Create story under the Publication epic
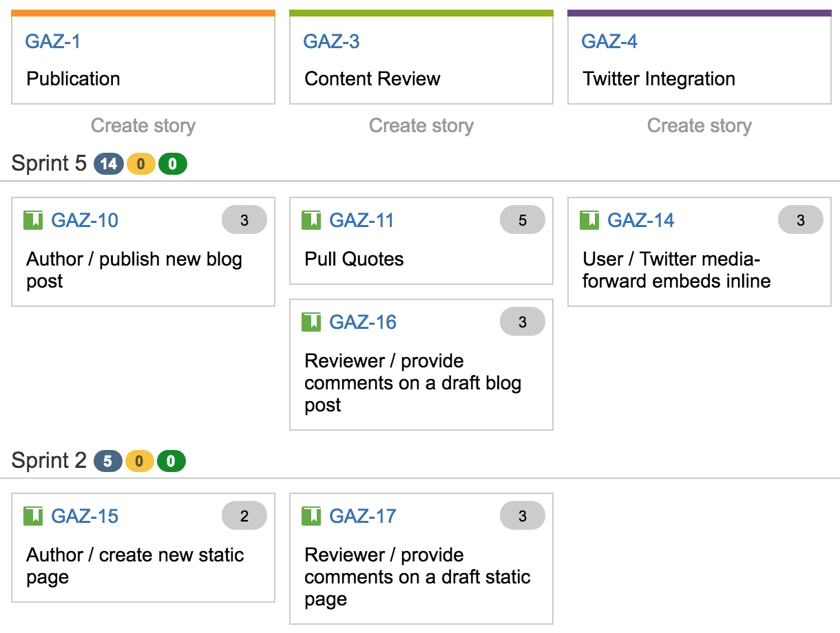840x633 pixels. pyautogui.click(x=143, y=126)
